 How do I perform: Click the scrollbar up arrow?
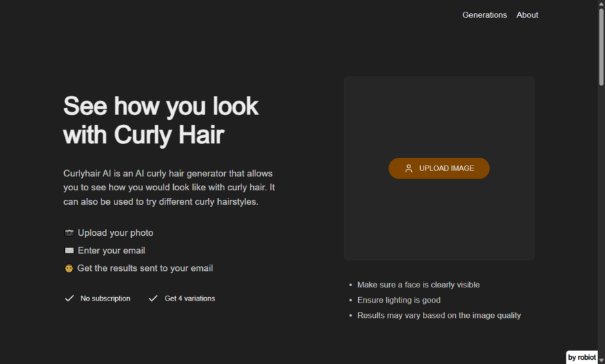[x=601, y=3]
